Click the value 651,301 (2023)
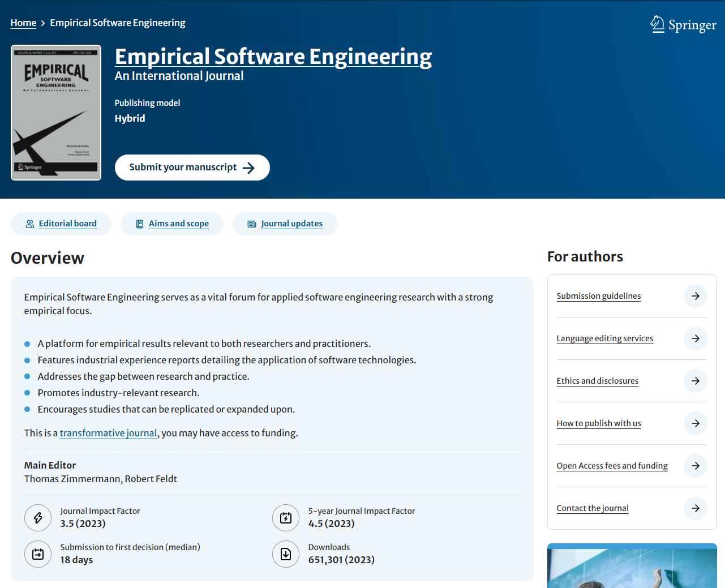 [341, 560]
